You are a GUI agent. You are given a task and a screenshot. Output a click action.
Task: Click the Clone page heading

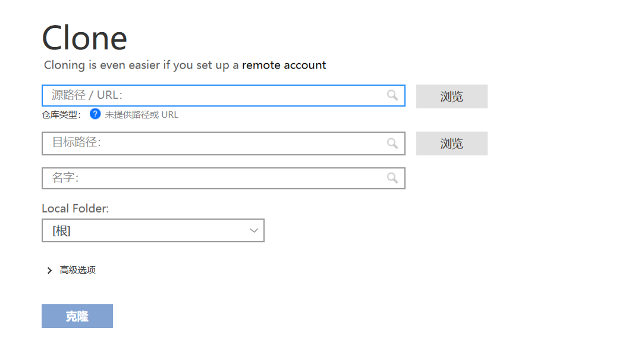[x=84, y=38]
